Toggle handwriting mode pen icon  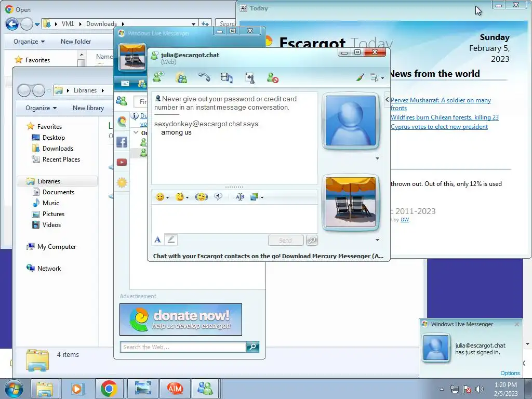[171, 240]
